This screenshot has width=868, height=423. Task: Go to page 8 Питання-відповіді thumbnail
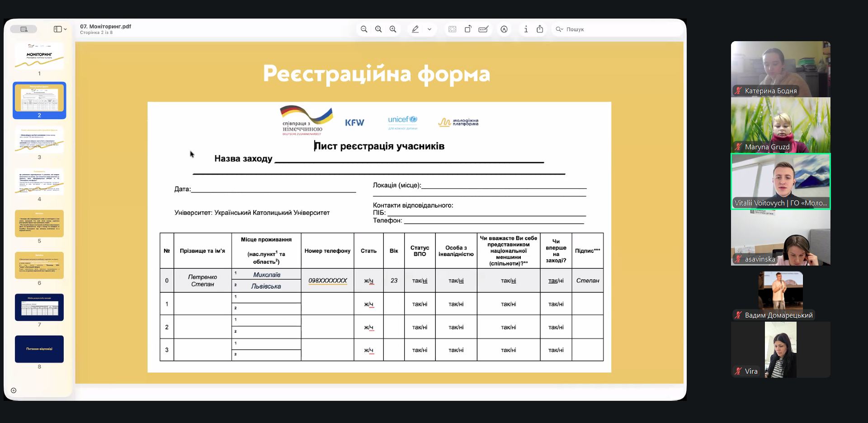pos(39,349)
